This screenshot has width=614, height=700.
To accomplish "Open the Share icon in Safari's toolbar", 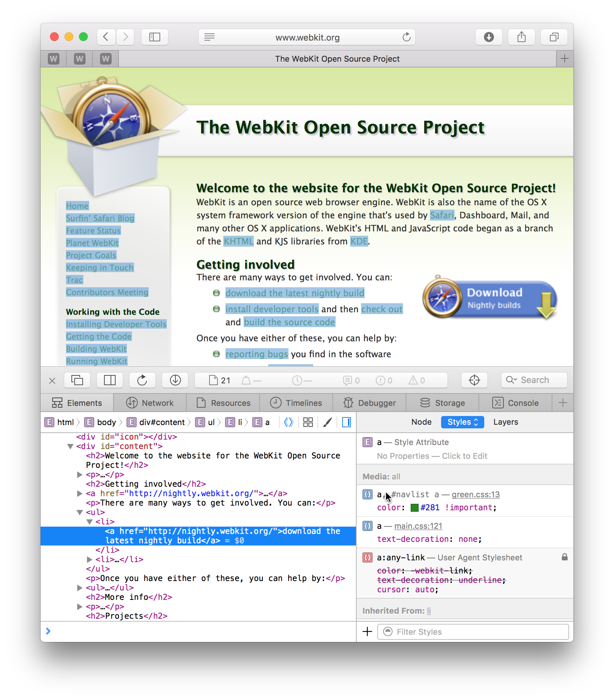I will point(521,37).
